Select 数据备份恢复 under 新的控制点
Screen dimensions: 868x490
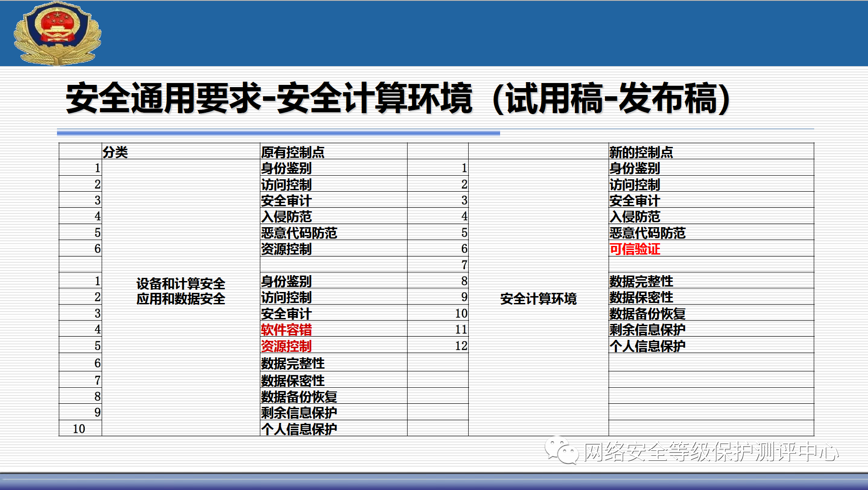coord(647,313)
